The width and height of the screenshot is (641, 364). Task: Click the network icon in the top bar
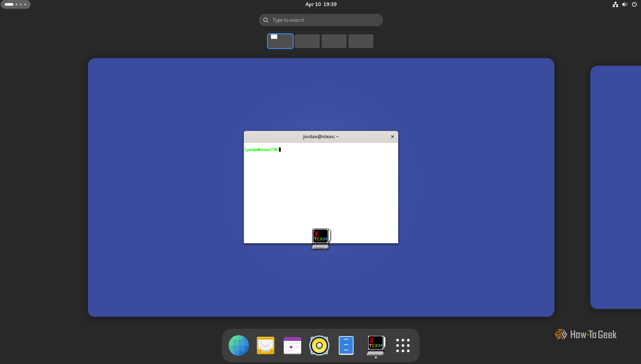[x=615, y=4]
